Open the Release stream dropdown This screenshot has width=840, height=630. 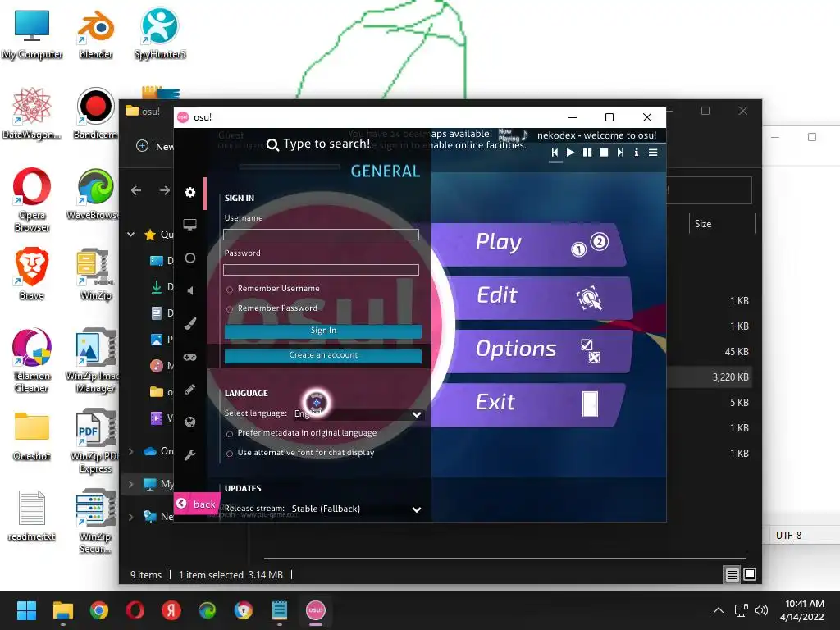[356, 509]
